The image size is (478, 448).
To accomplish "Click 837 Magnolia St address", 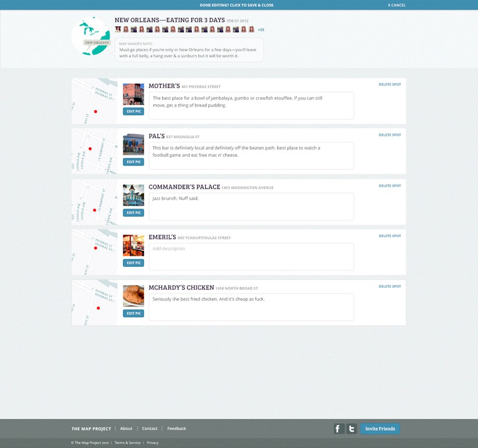I will point(183,137).
